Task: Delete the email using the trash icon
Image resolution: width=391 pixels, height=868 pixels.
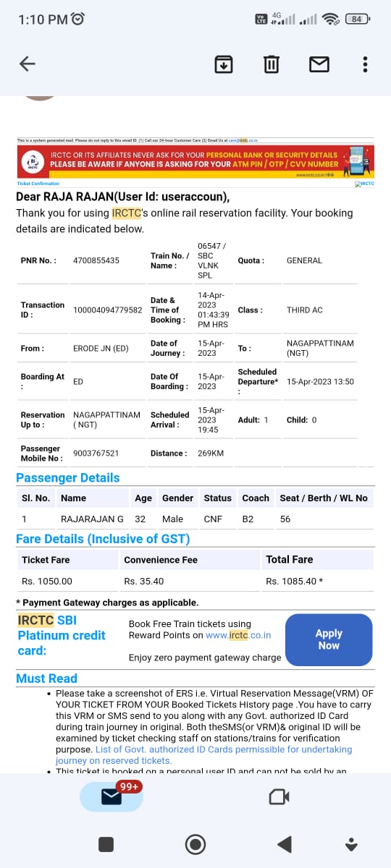Action: click(271, 64)
